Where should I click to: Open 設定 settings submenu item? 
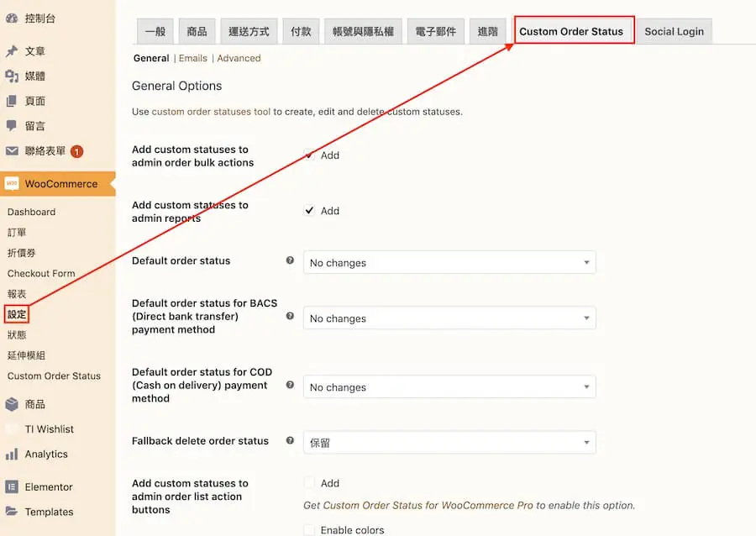coord(17,314)
